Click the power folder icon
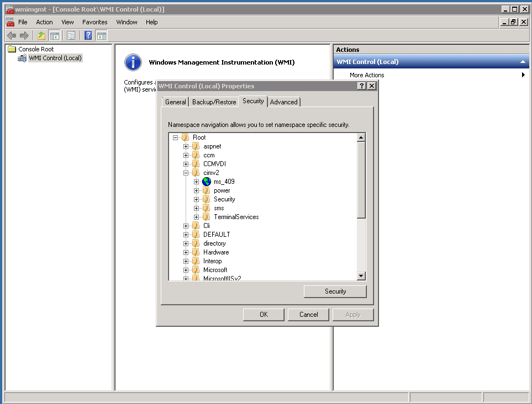 206,190
